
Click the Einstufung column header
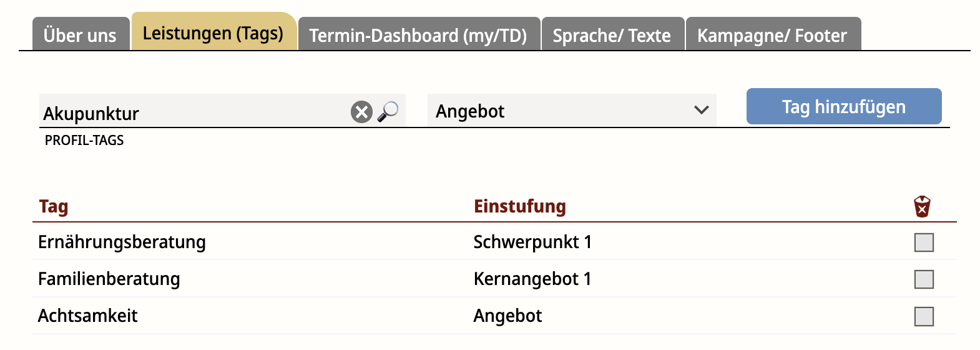coord(520,206)
